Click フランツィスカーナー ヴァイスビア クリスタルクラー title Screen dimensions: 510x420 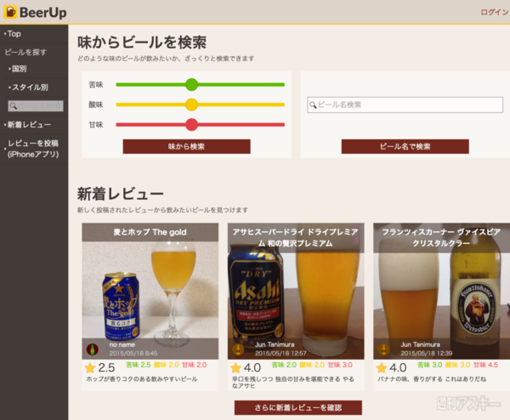(441, 237)
